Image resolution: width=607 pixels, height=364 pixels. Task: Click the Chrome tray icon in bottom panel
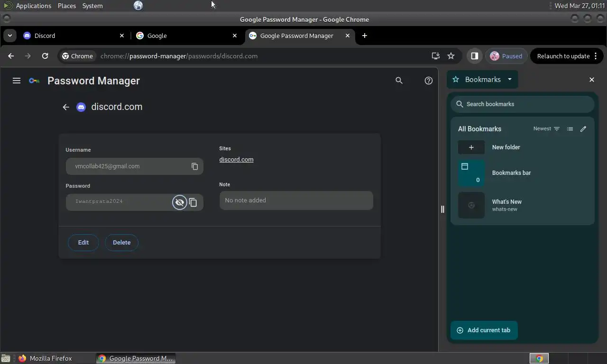(539, 358)
